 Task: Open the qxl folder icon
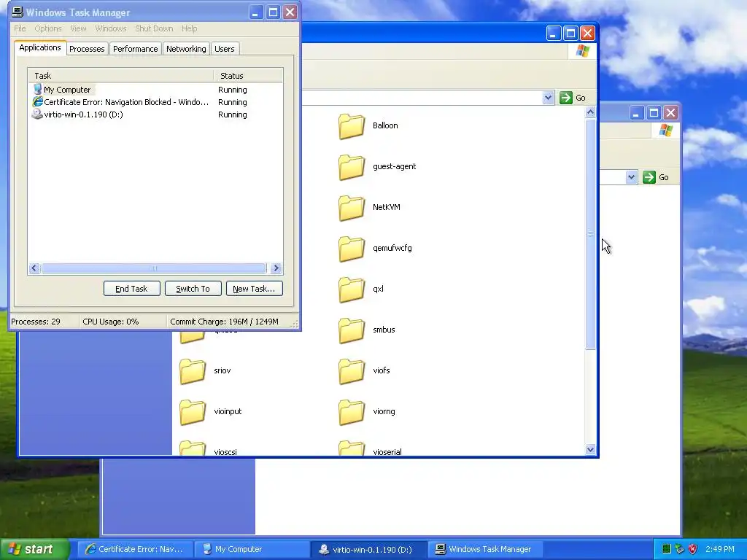tap(352, 289)
